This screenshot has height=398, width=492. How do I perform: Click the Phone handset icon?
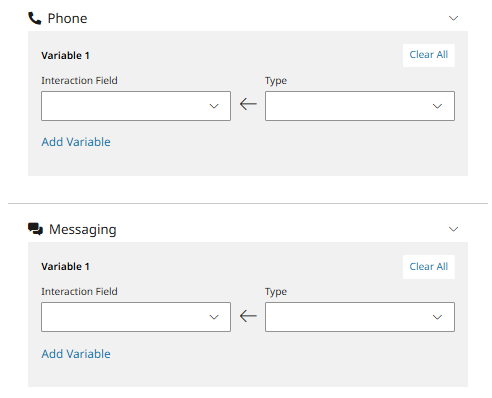pyautogui.click(x=35, y=18)
